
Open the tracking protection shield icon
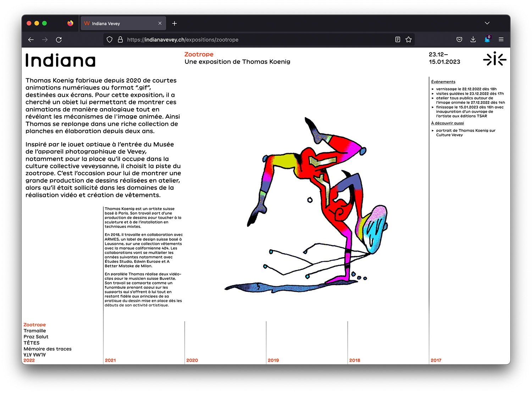(x=110, y=40)
